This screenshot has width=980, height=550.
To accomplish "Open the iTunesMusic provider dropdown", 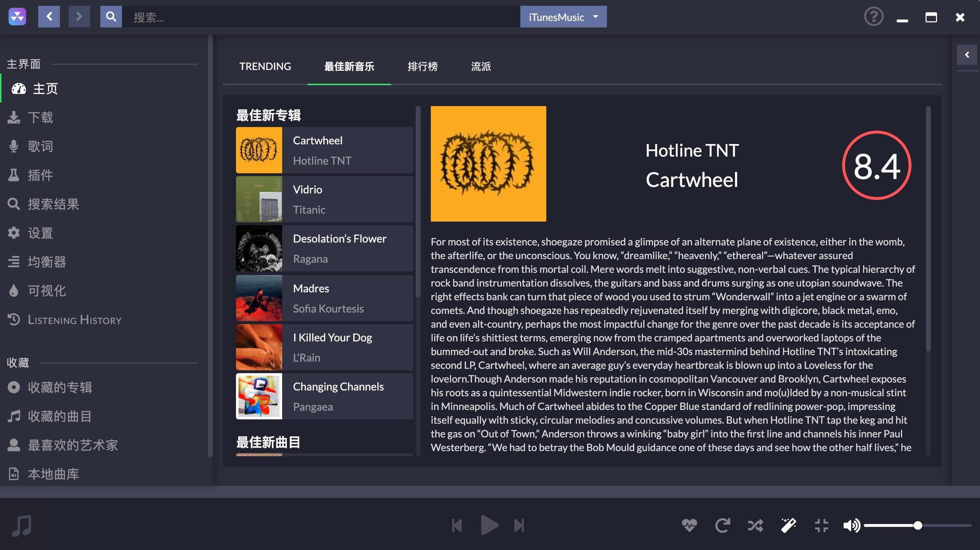I will [x=563, y=17].
